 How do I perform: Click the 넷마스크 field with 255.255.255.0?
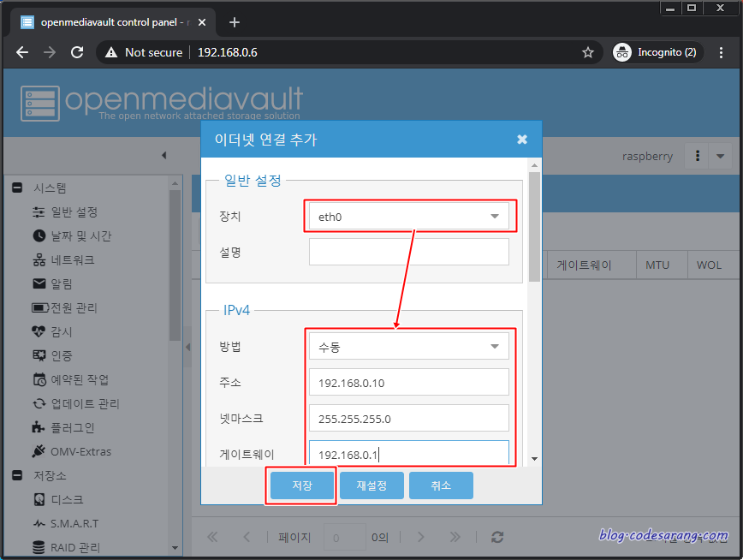pos(409,418)
